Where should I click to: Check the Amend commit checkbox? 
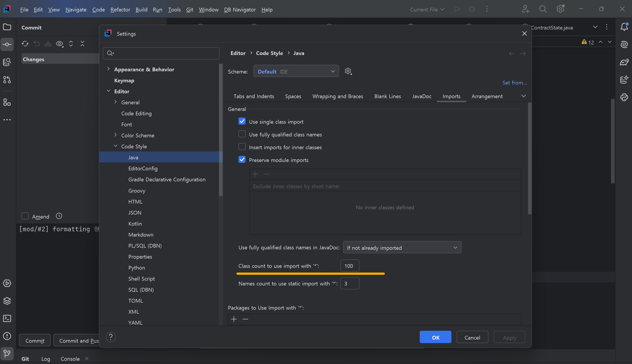pos(25,216)
